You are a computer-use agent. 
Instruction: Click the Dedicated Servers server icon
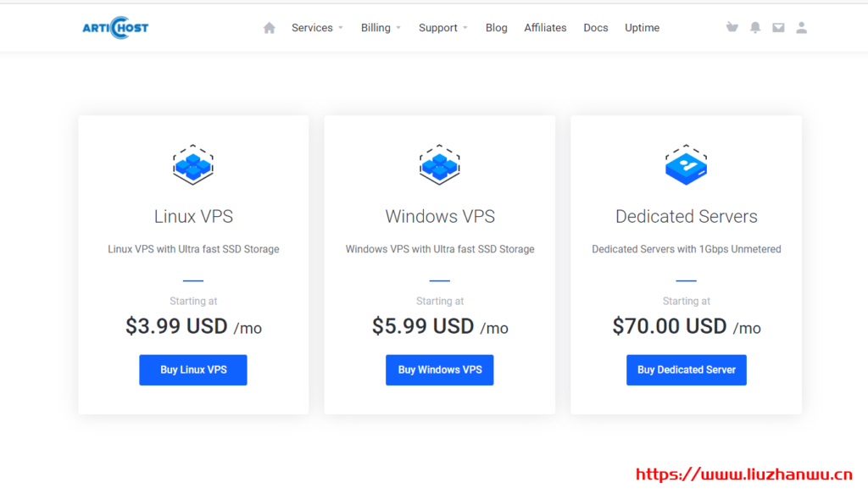tap(686, 165)
